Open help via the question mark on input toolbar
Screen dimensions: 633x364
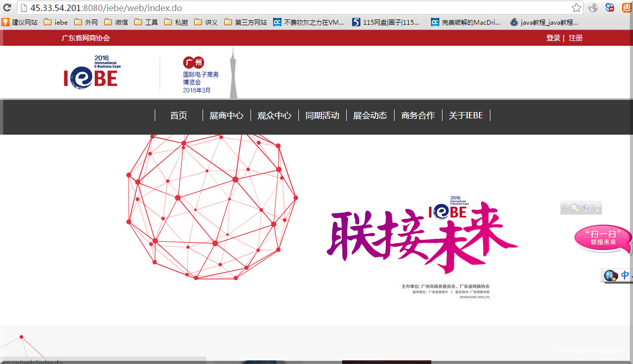tap(586, 208)
